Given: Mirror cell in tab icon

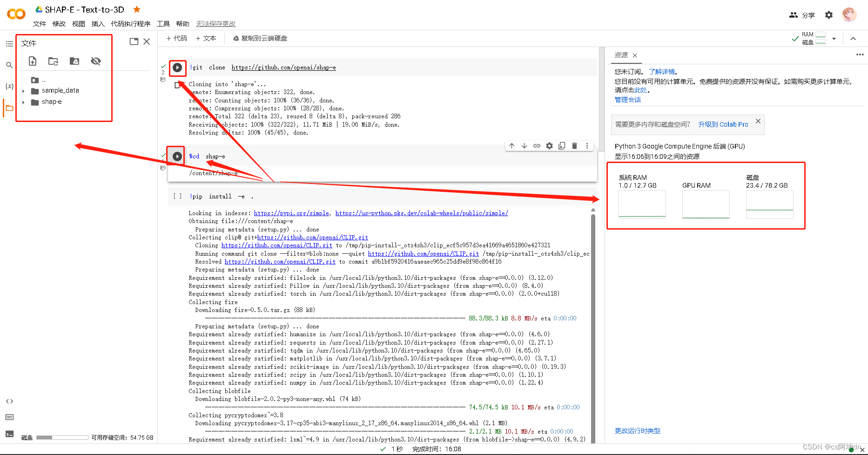Looking at the screenshot, I should [x=562, y=146].
